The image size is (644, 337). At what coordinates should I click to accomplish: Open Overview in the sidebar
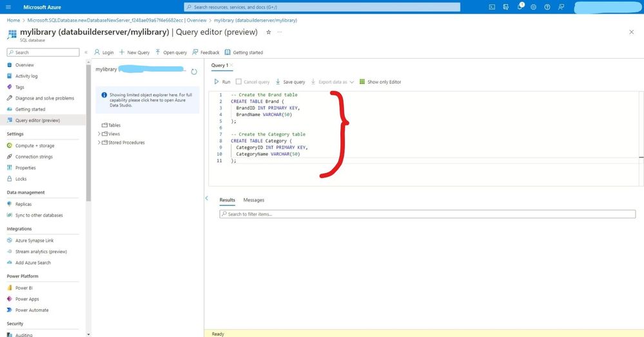pos(24,65)
